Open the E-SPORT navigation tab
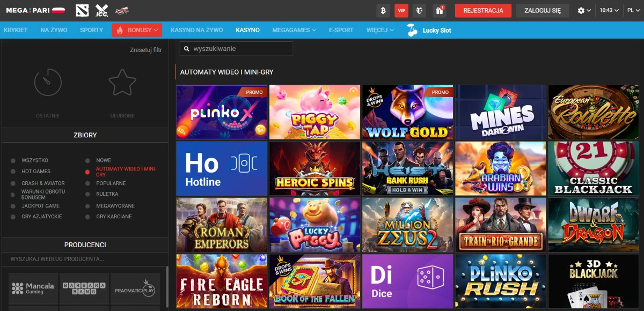The width and height of the screenshot is (644, 311). (x=341, y=30)
